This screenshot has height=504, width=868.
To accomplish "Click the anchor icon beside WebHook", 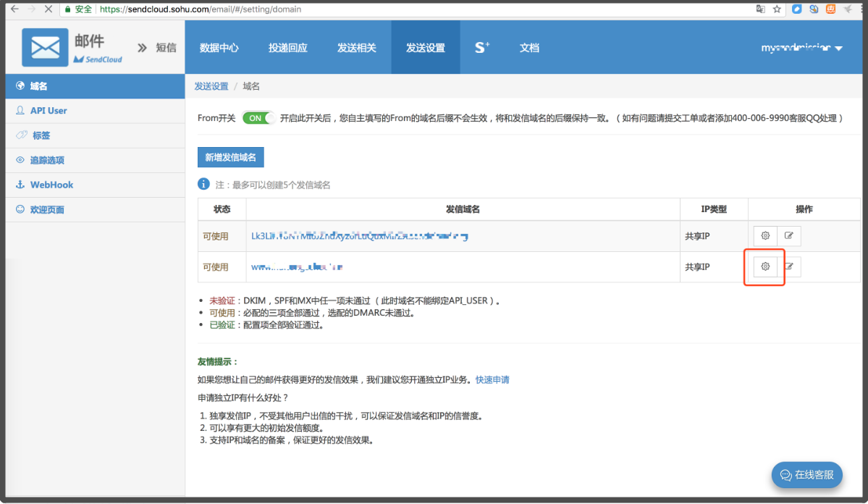I will pos(20,185).
